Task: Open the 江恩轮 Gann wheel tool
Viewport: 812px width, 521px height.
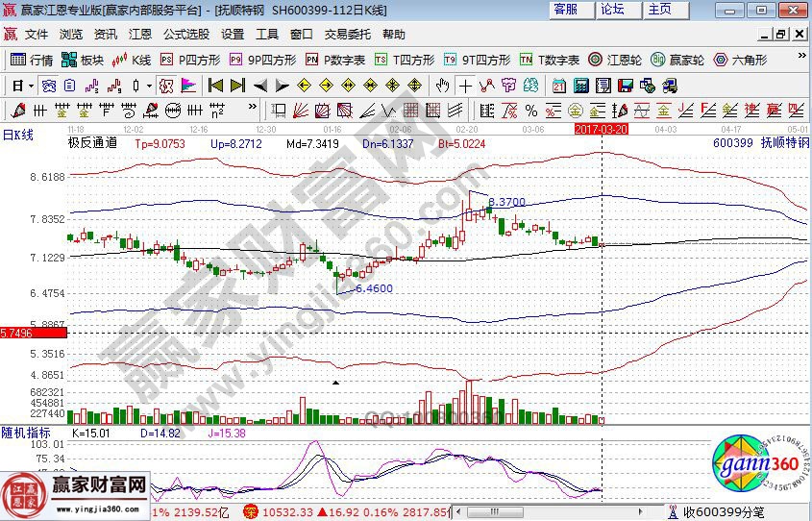Action: point(615,60)
